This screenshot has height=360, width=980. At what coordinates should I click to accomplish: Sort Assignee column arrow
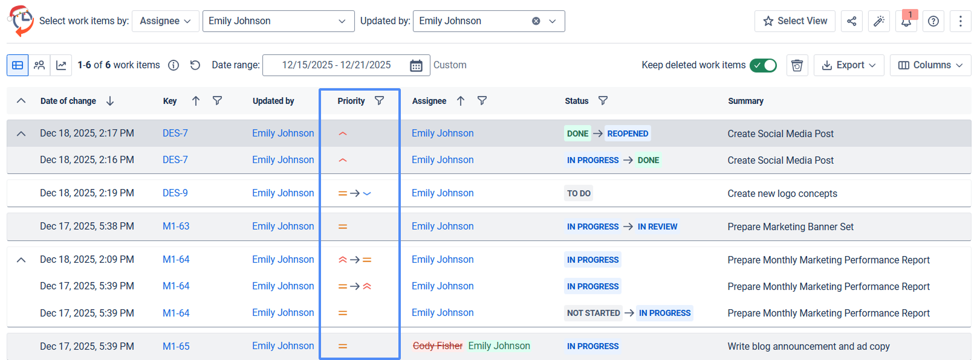(x=461, y=101)
